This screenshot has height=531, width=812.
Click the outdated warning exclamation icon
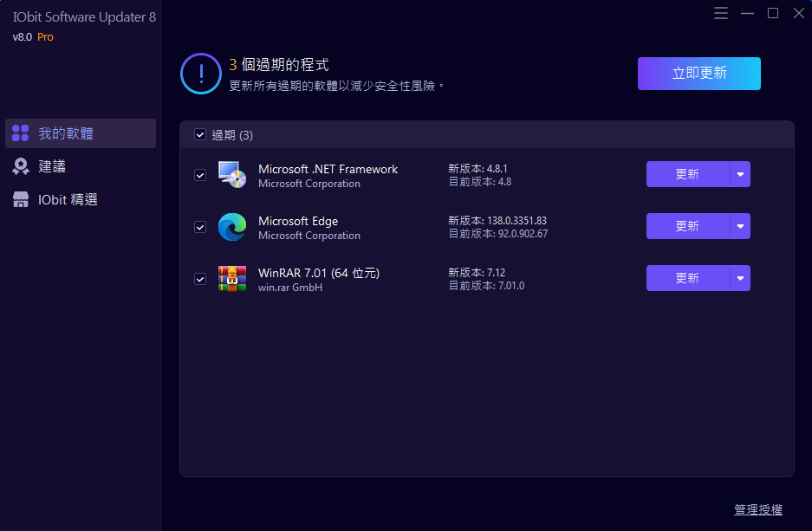point(201,74)
